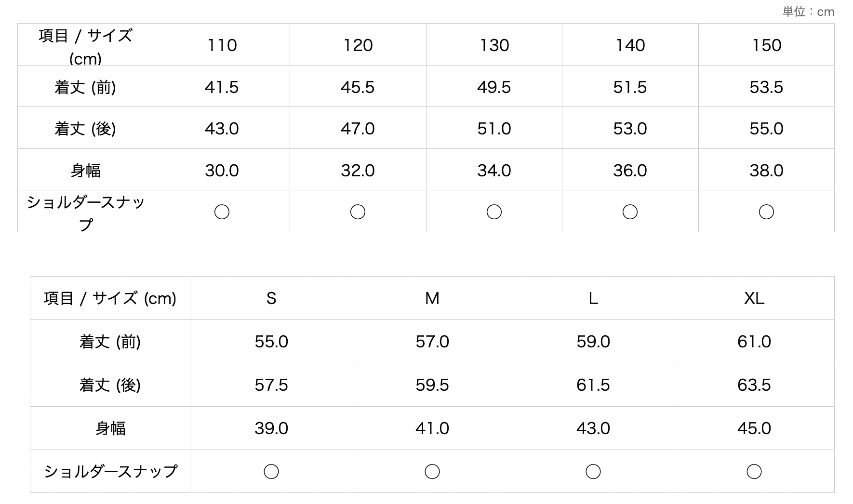Click the S size column header
The width and height of the screenshot is (853, 504).
point(271,298)
